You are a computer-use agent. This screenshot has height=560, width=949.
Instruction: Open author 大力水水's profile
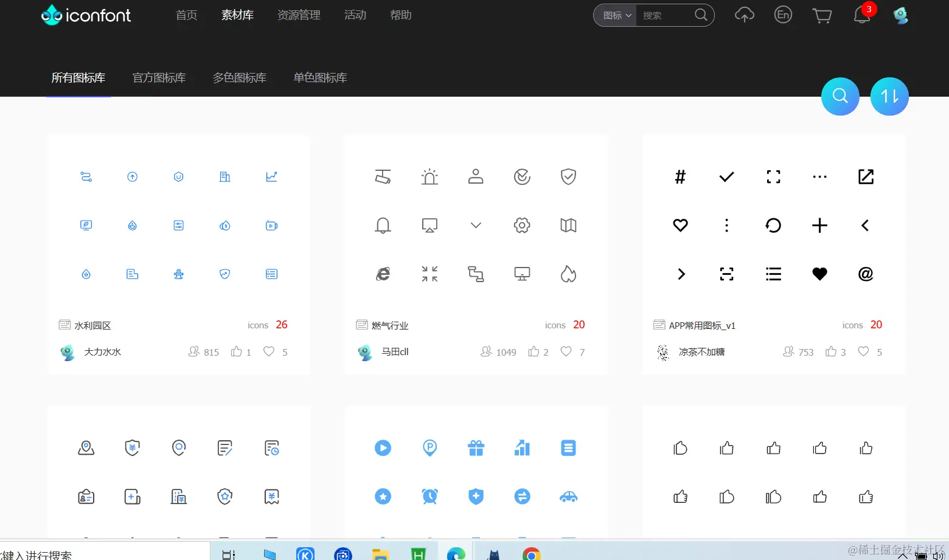click(x=102, y=351)
